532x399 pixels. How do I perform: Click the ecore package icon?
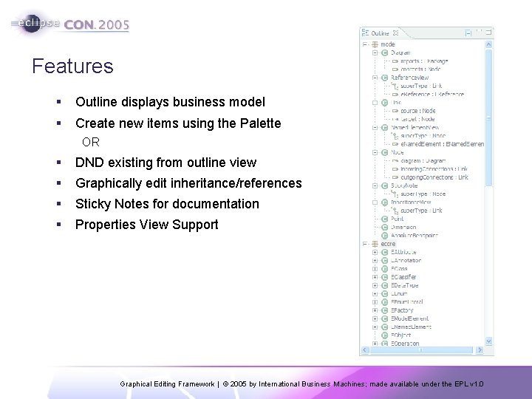(375, 244)
